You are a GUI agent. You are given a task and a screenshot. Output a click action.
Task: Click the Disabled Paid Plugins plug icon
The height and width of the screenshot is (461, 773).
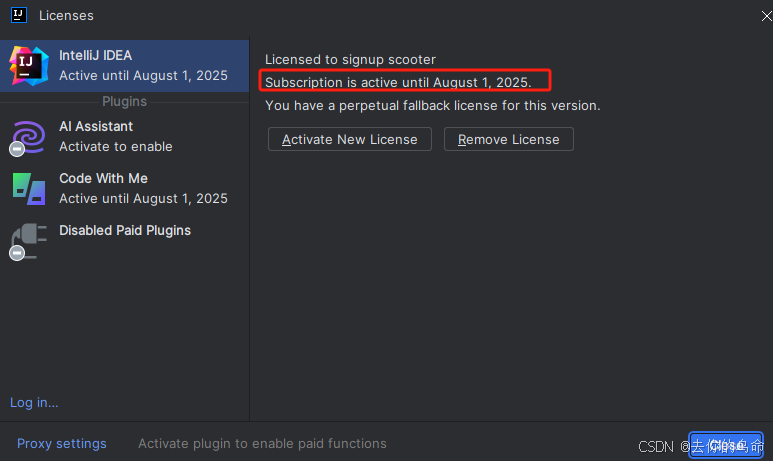point(28,241)
